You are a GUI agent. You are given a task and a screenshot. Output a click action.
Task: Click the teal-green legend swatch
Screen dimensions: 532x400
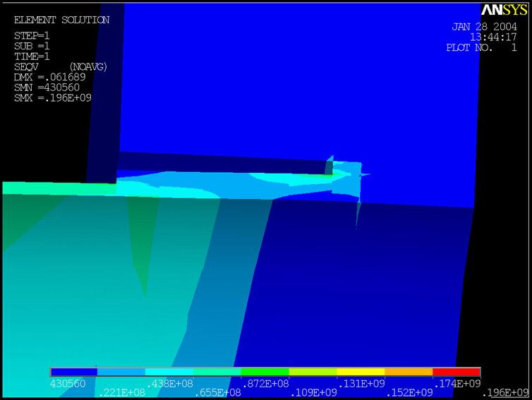click(217, 372)
